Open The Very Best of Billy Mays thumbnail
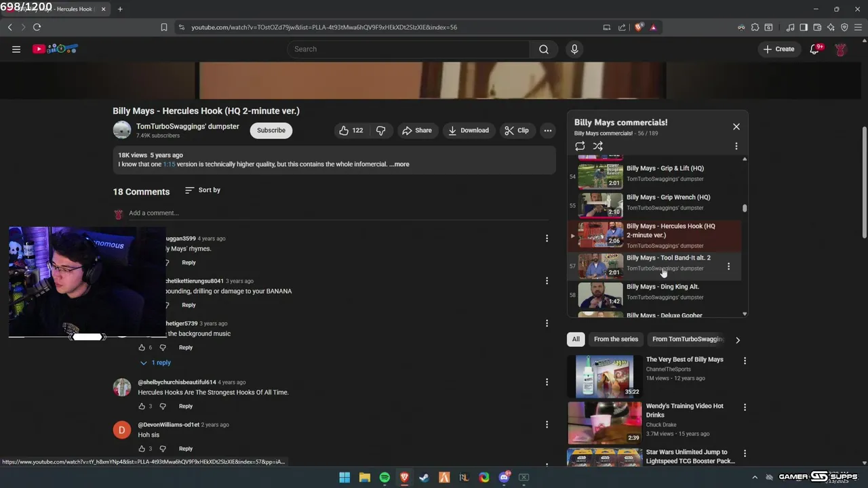868x488 pixels. pos(604,376)
